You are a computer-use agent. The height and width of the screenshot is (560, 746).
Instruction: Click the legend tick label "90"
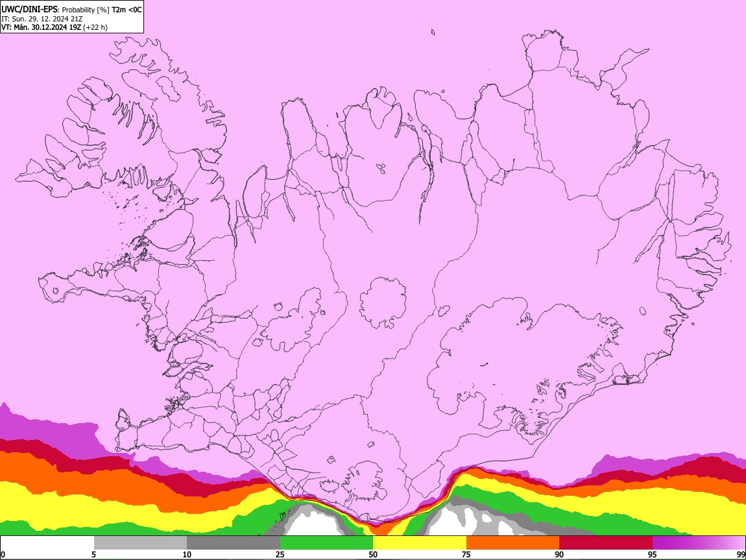(559, 555)
